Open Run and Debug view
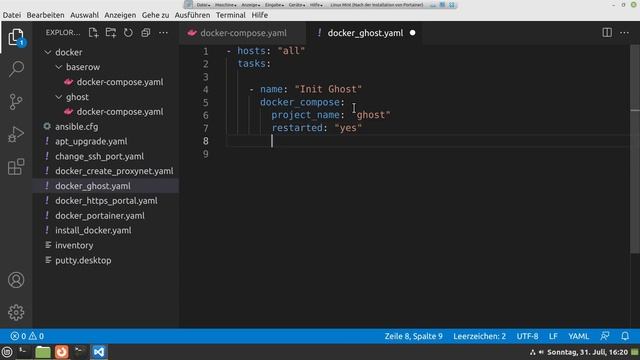The height and width of the screenshot is (360, 640). pyautogui.click(x=16, y=134)
